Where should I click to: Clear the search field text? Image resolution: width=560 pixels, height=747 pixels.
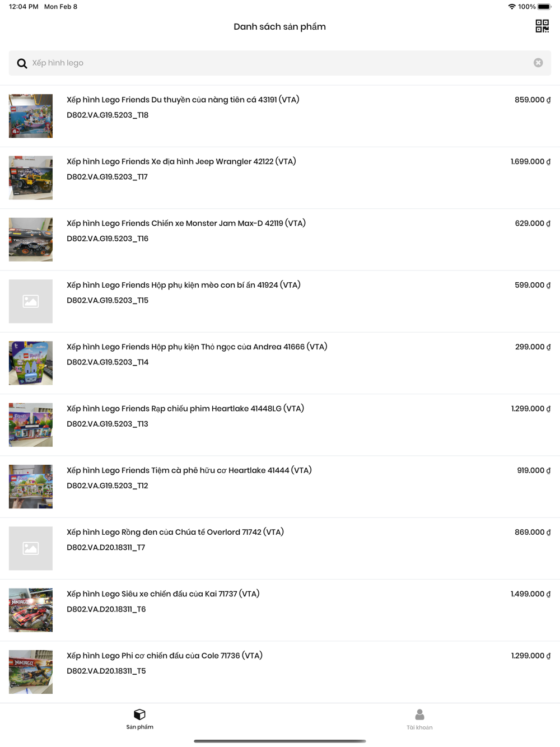(538, 63)
